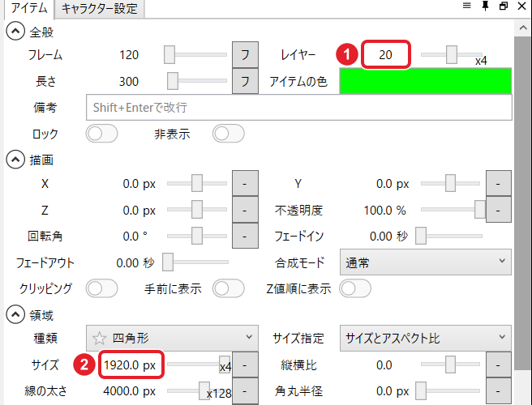Enable the 手前に表示 switch

click(229, 288)
